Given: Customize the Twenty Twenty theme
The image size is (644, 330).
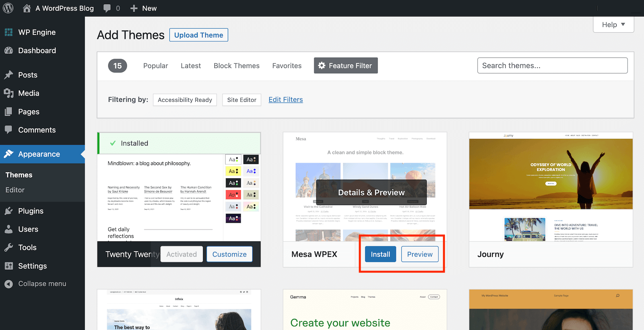Looking at the screenshot, I should pos(229,254).
